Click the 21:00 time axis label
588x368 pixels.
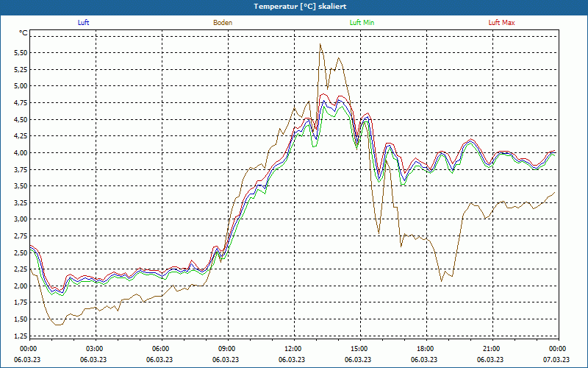pyautogui.click(x=491, y=349)
